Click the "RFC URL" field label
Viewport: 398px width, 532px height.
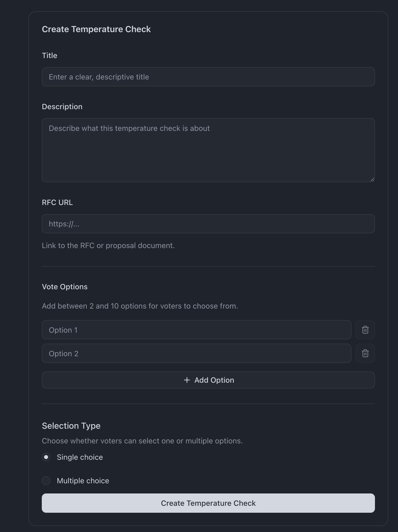(x=57, y=202)
